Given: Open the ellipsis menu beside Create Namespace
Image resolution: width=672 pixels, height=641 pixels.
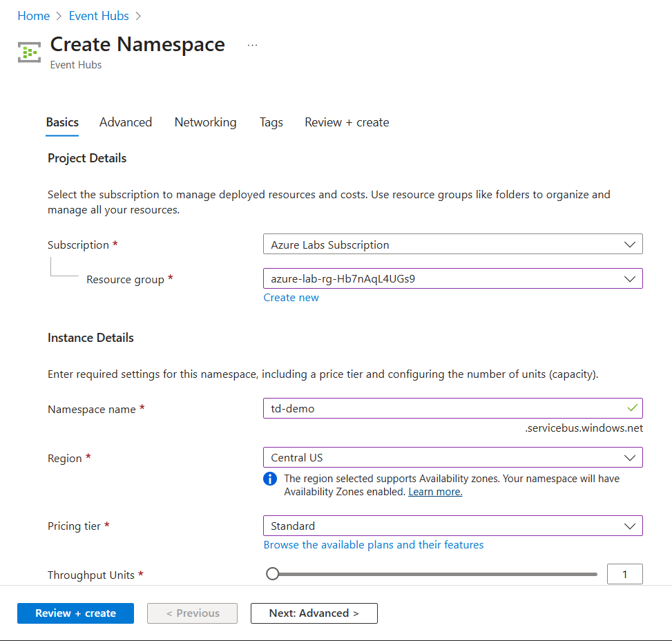Looking at the screenshot, I should click(x=252, y=46).
